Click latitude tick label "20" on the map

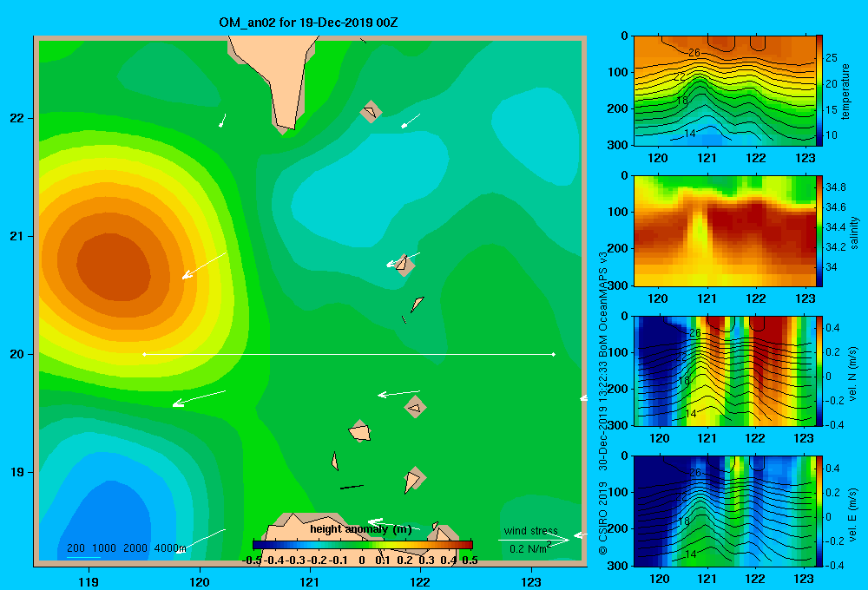[16, 354]
